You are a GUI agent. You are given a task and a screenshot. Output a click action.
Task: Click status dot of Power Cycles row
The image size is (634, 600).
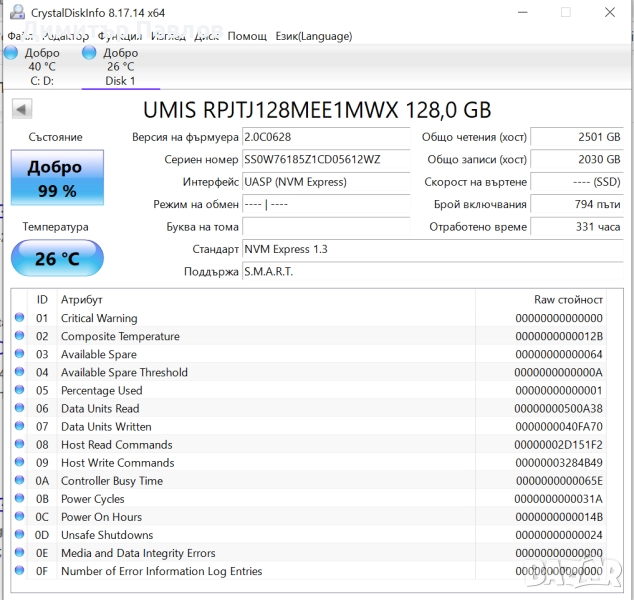click(x=19, y=498)
